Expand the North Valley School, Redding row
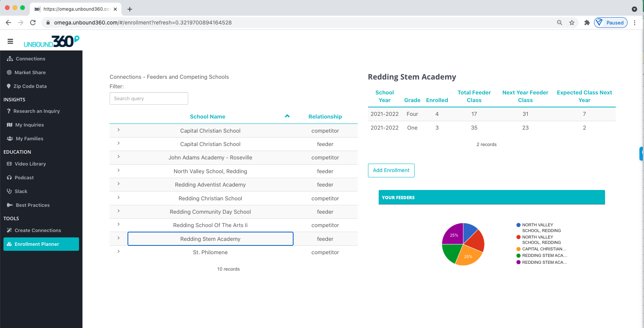Screen dimensions: 644x328 coord(119,170)
